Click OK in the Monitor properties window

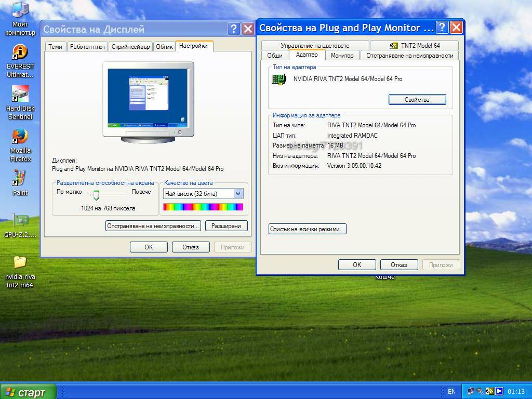tap(357, 264)
